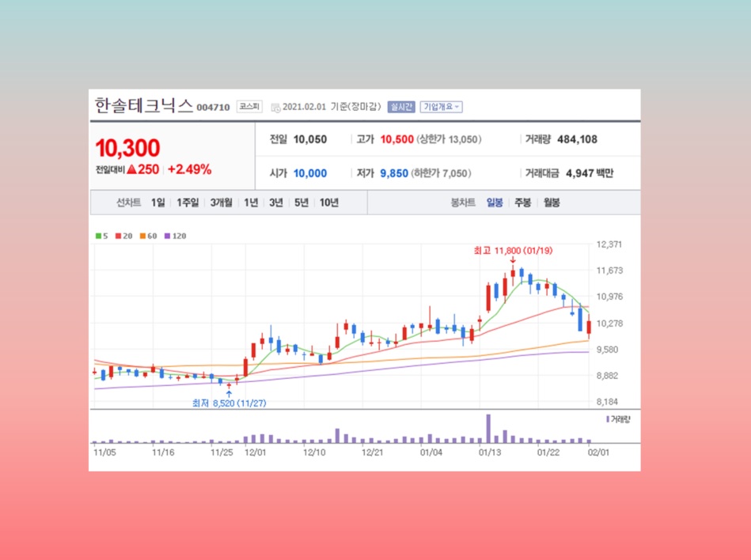Click the red arrow under 최고 11,800
751x560 pixels.
click(x=513, y=260)
